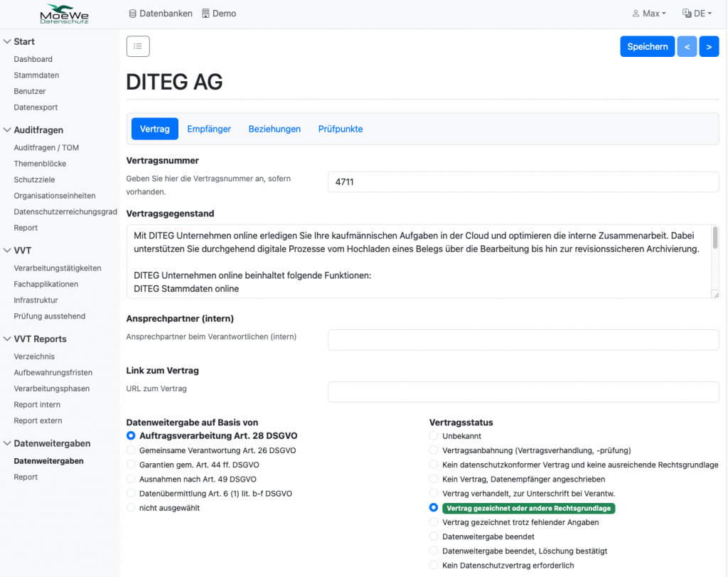Click the Link zum Vertrag URL field
The height and width of the screenshot is (577, 728).
tap(523, 392)
